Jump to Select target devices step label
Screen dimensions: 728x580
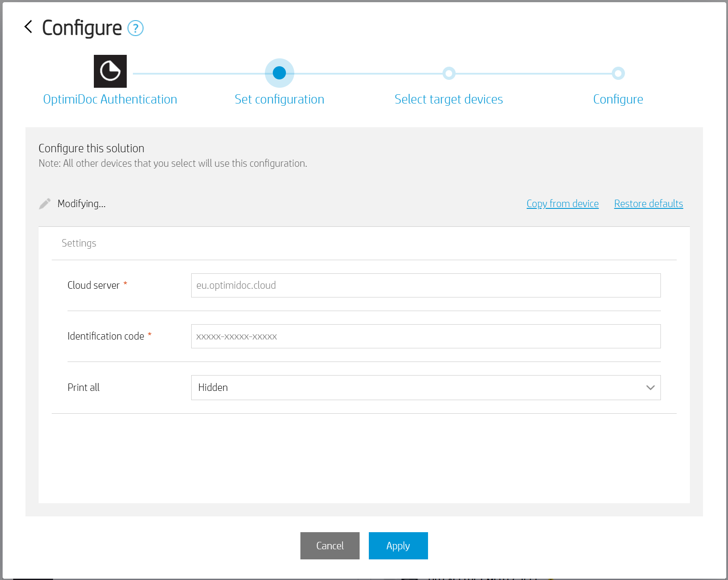(x=449, y=100)
